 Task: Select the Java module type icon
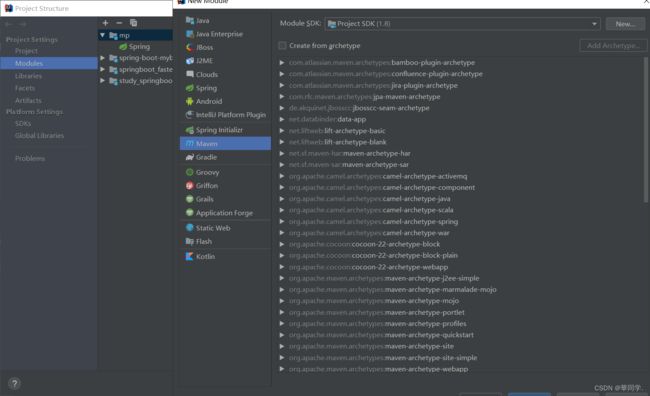point(190,20)
